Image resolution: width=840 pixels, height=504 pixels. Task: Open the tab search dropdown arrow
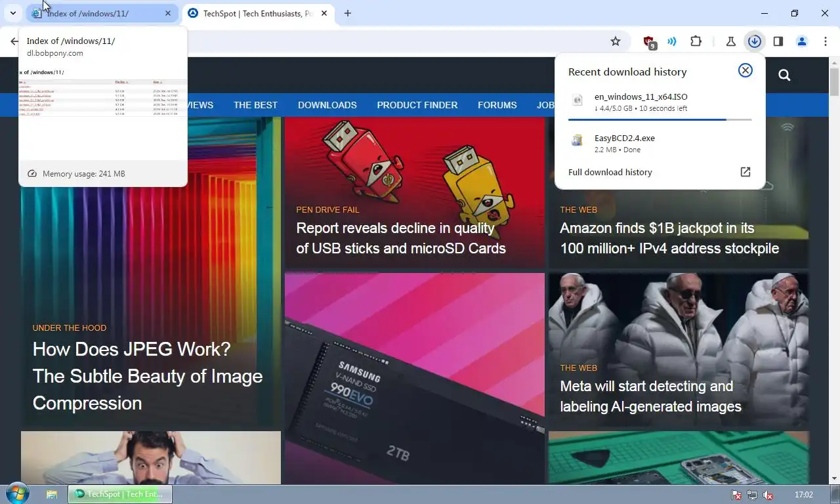pyautogui.click(x=12, y=13)
